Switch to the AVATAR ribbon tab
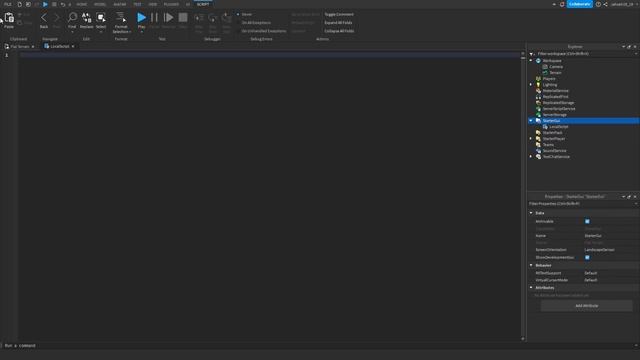640x360 pixels. pos(120,4)
